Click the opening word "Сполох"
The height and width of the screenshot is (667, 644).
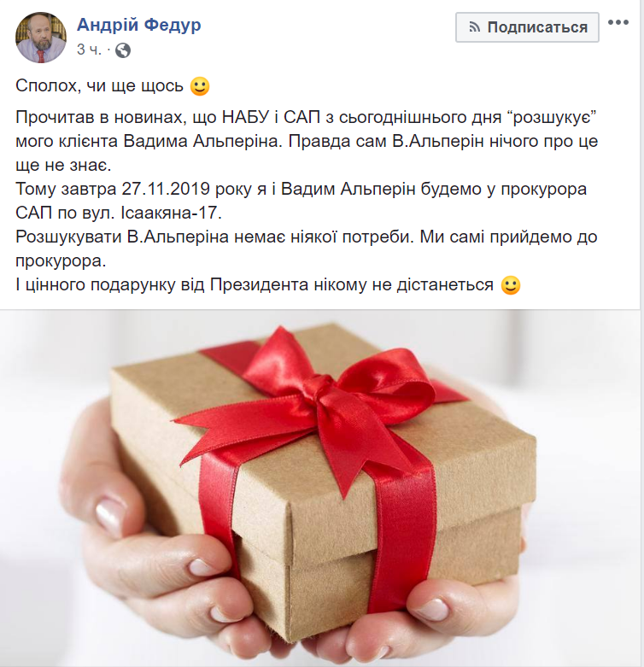click(48, 85)
